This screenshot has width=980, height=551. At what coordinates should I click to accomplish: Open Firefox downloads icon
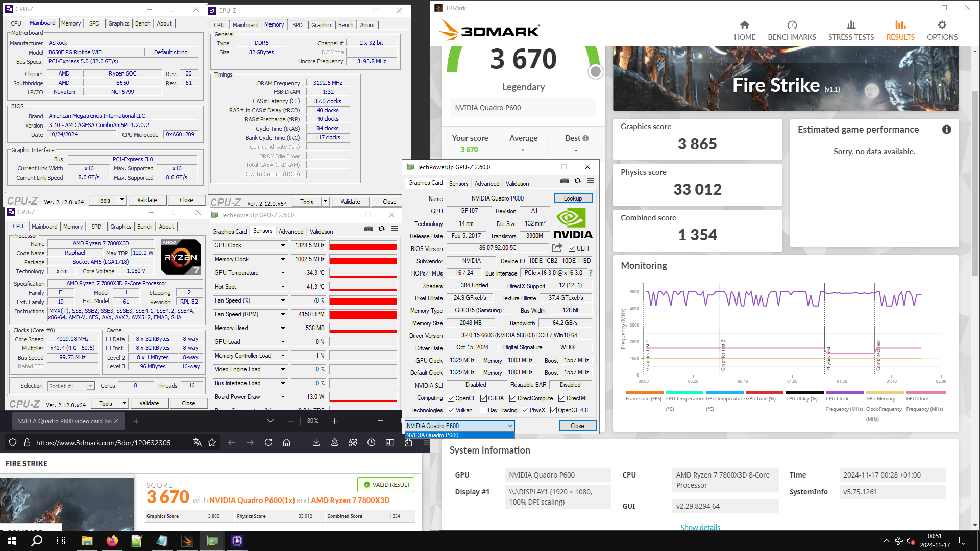316,442
